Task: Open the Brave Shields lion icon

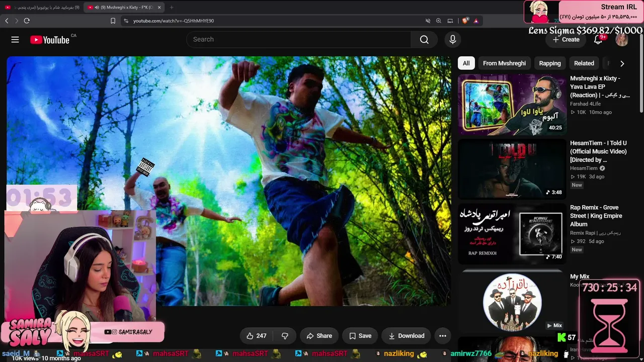Action: tap(465, 21)
